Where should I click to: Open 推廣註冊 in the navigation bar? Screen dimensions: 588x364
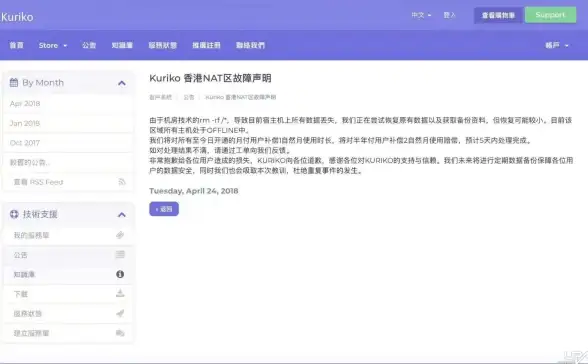[206, 45]
